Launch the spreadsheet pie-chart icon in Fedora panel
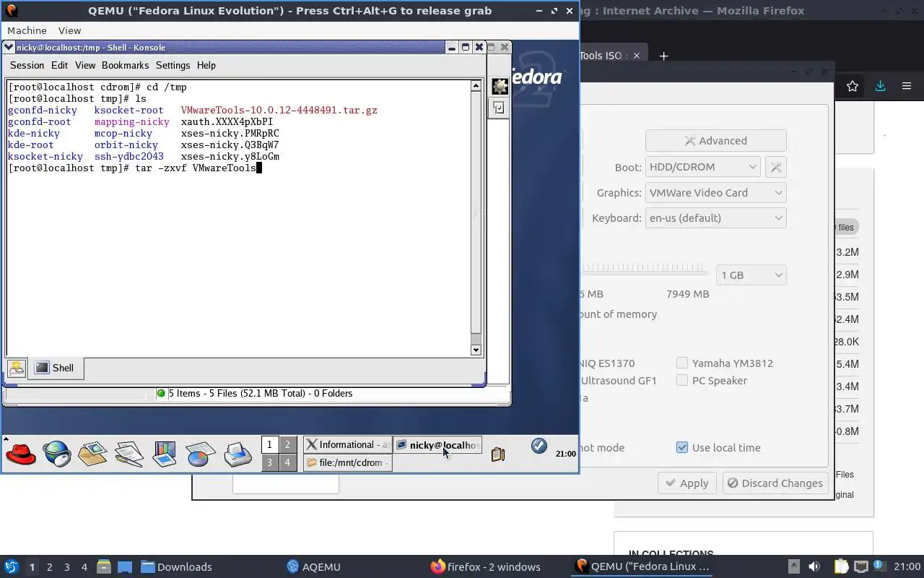Image resolution: width=924 pixels, height=578 pixels. (x=201, y=454)
